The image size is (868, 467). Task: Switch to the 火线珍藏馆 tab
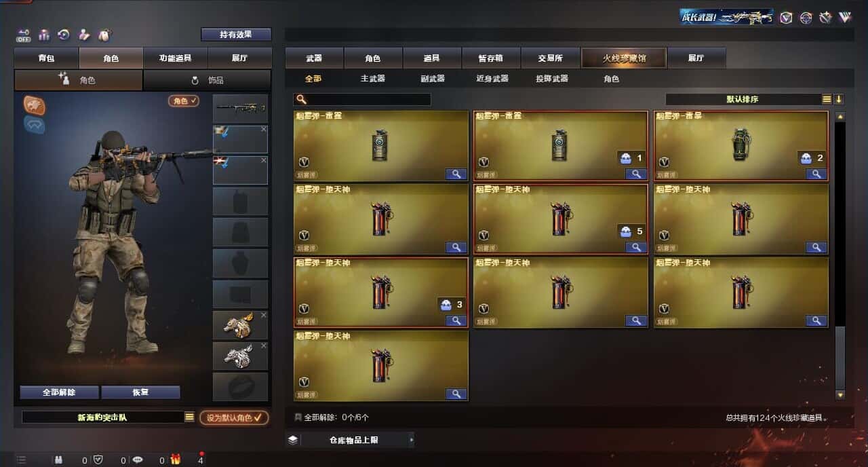(x=624, y=58)
